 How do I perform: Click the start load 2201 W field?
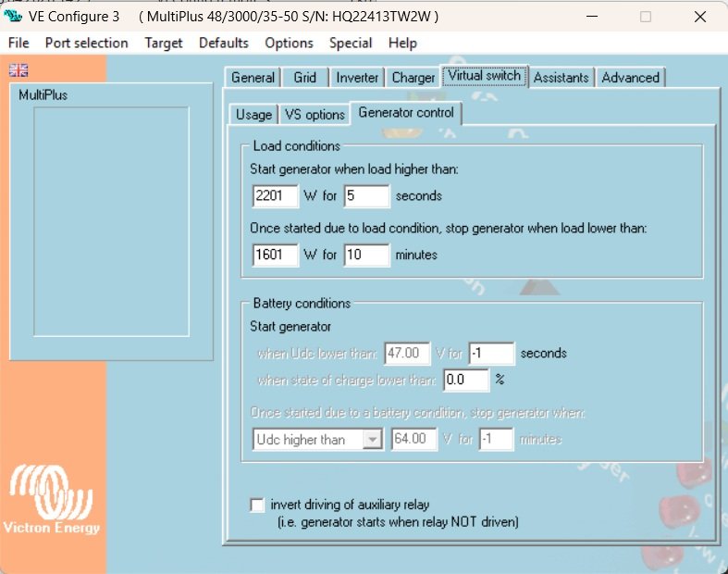pyautogui.click(x=276, y=195)
